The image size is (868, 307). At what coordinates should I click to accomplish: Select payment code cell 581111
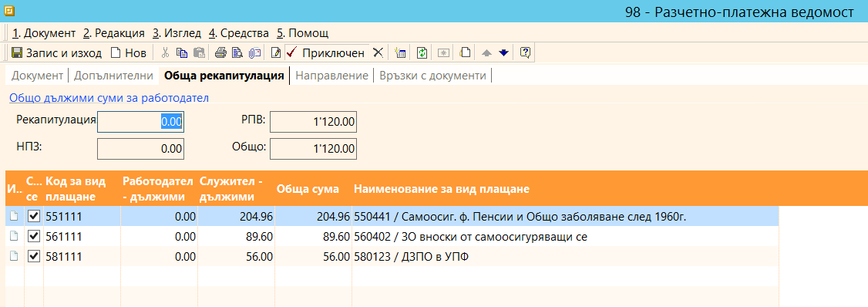82,256
